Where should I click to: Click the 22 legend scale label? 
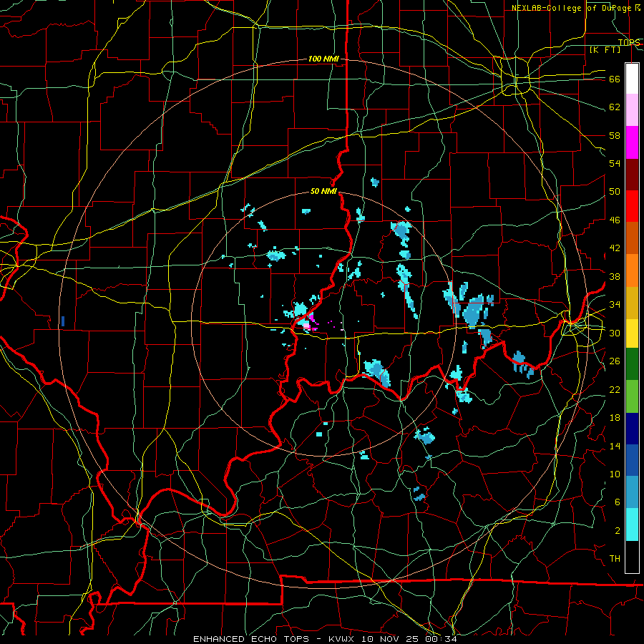coord(615,389)
